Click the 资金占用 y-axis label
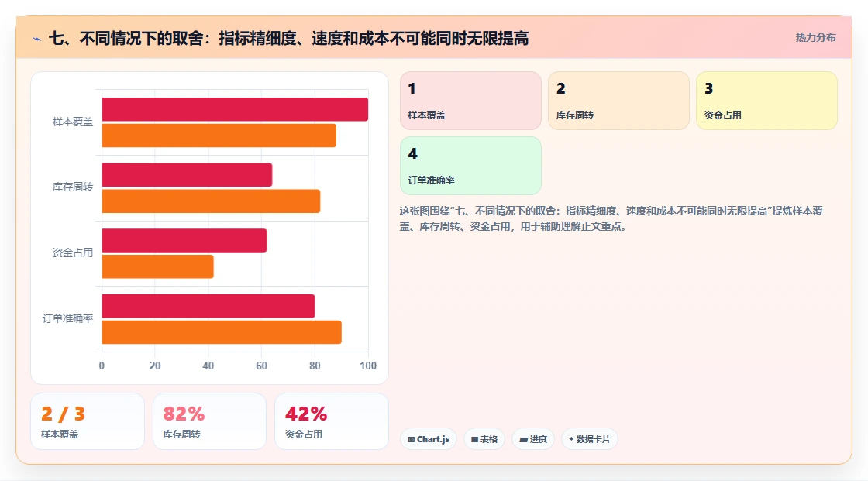The image size is (868, 481). tap(73, 253)
